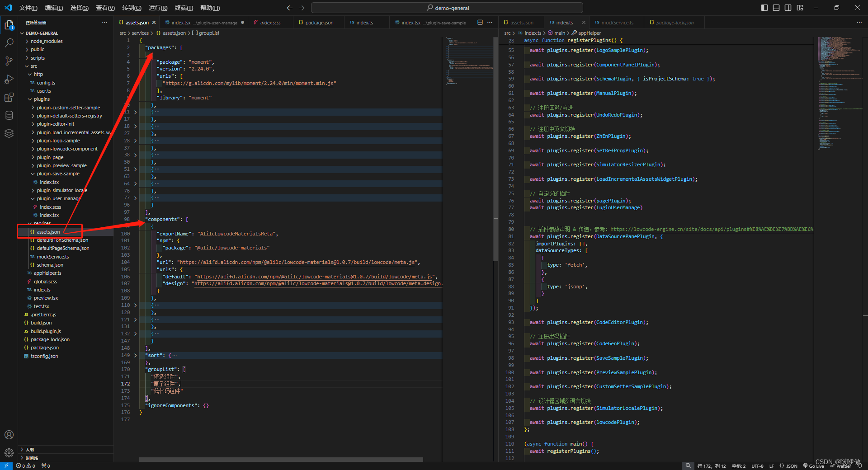Click Go Live in status bar
Image resolution: width=868 pixels, height=470 pixels.
[814, 466]
